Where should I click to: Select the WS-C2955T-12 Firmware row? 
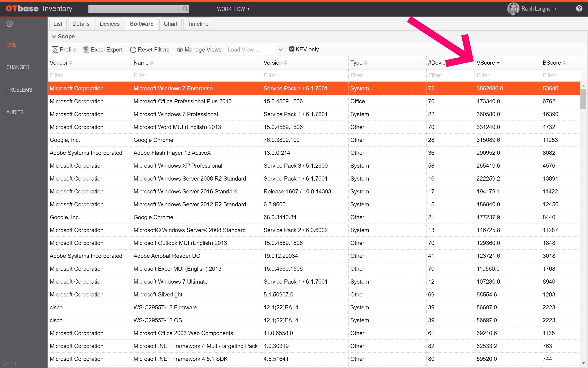pos(314,308)
